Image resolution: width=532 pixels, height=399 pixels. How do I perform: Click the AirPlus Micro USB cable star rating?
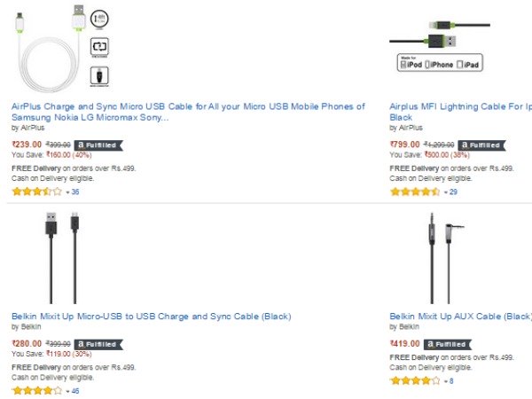37,192
